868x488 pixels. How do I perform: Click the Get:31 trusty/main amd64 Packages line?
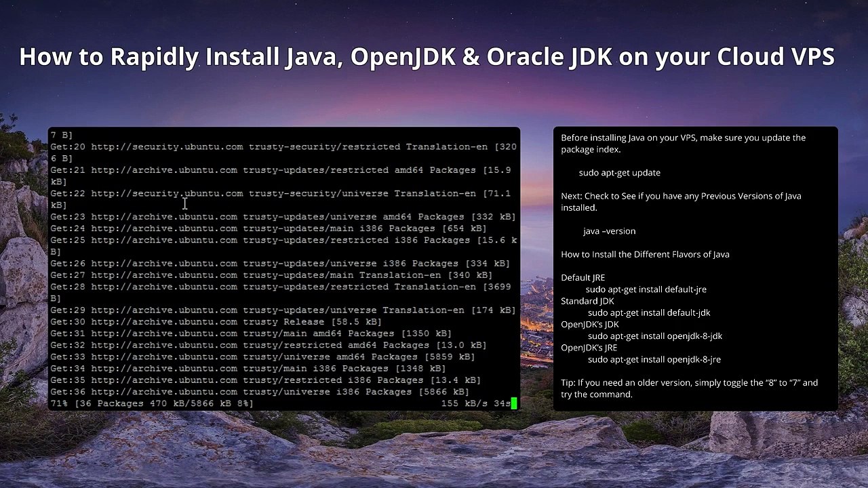point(251,333)
